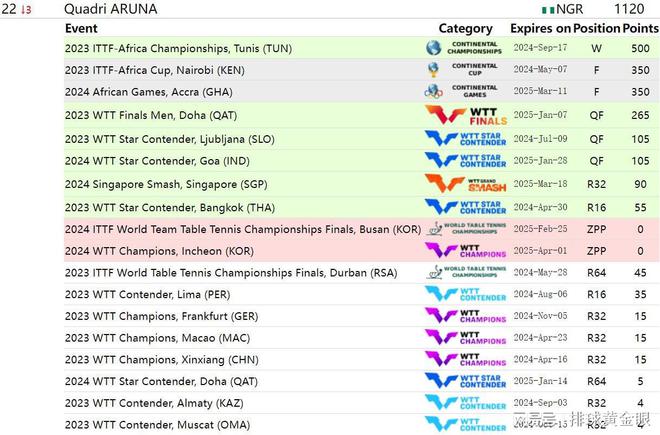The height and width of the screenshot is (435, 660).
Task: Click ZPP position in Incheon row
Action: (x=596, y=251)
